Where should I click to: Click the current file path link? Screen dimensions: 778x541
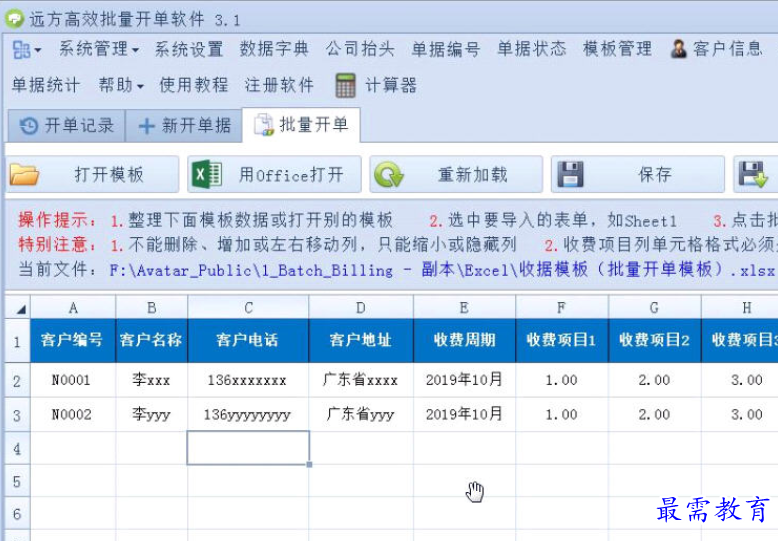coord(442,270)
